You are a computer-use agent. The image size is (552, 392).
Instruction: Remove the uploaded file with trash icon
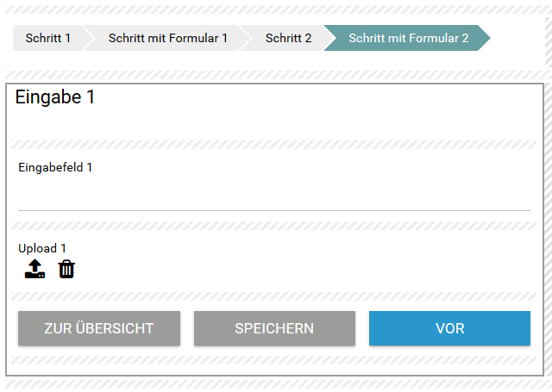pyautogui.click(x=66, y=270)
